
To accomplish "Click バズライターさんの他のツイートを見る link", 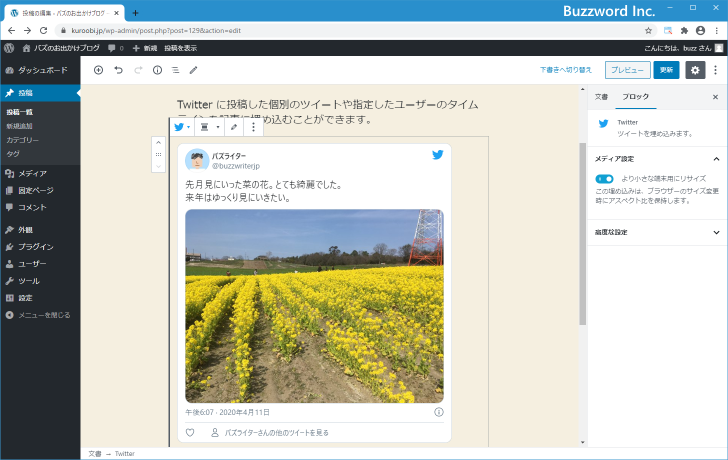I will 277,433.
